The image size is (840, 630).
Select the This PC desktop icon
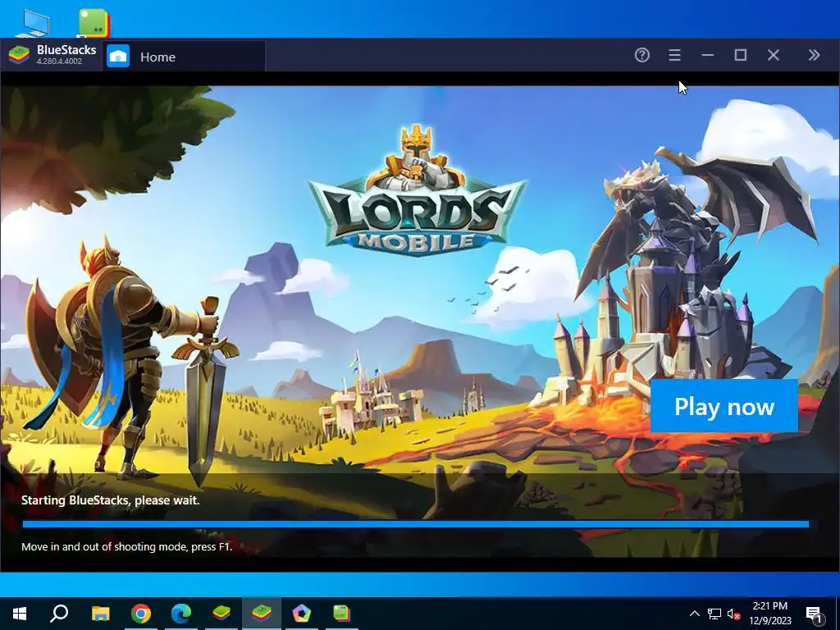[x=32, y=24]
